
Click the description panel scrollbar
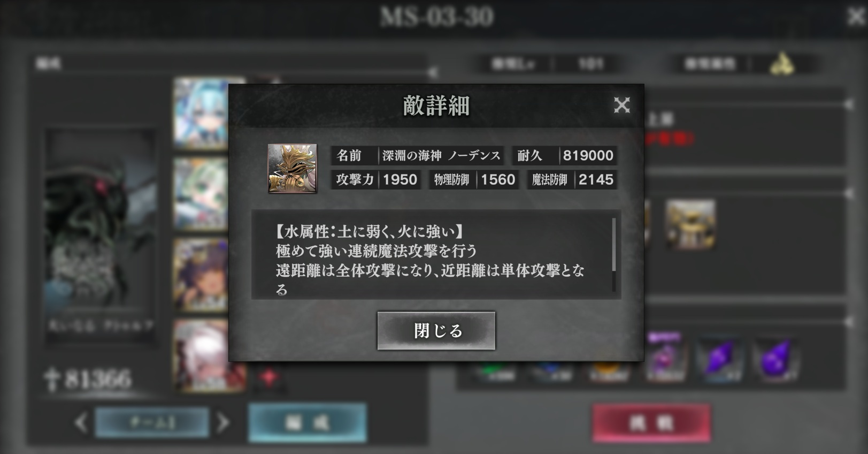(613, 245)
